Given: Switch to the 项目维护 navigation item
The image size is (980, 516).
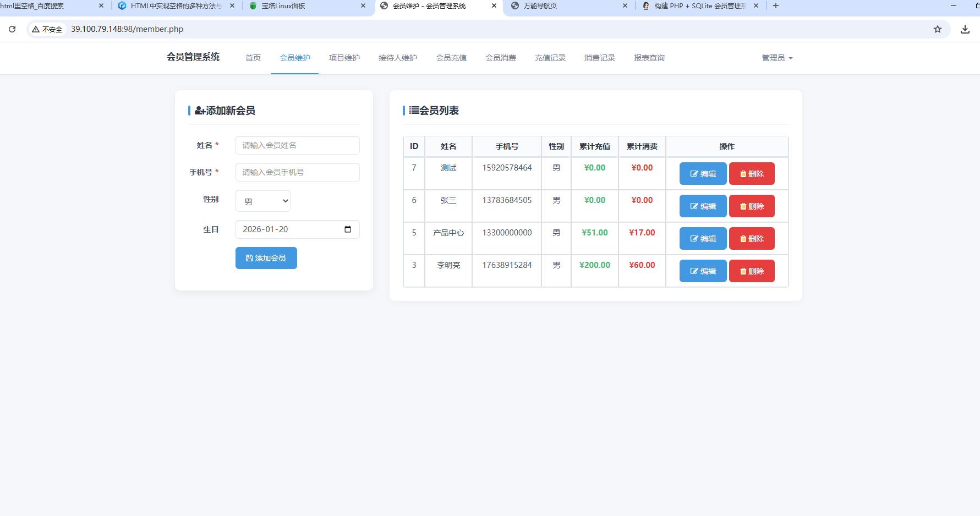Looking at the screenshot, I should point(344,58).
